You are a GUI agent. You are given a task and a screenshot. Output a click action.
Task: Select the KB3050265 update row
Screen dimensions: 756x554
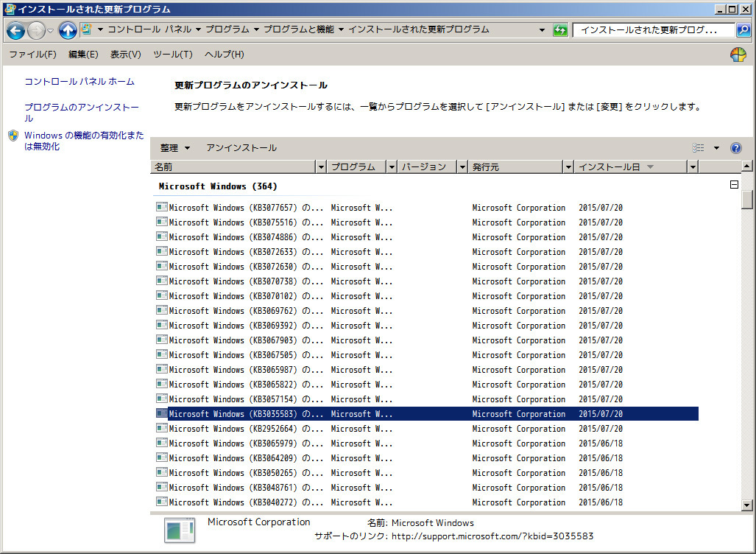427,472
